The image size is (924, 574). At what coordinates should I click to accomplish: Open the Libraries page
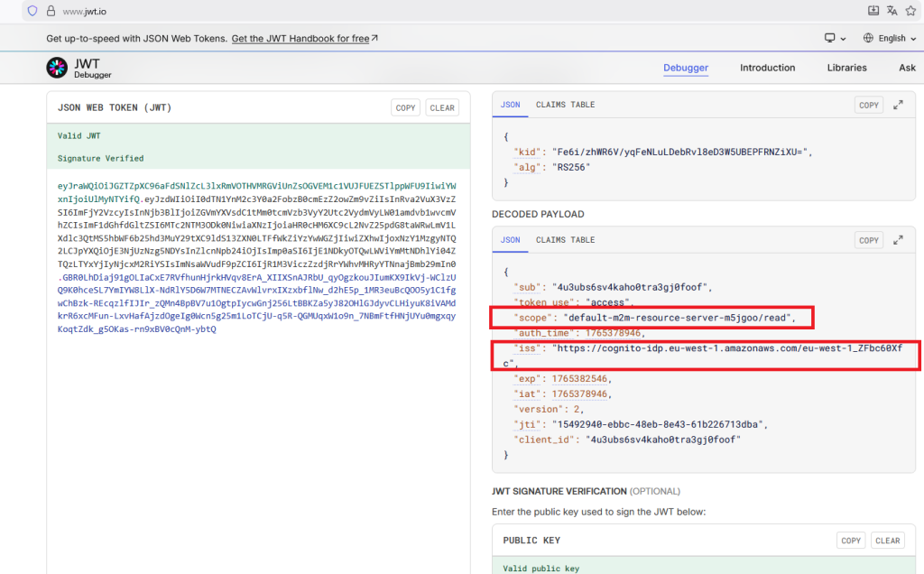coord(846,67)
